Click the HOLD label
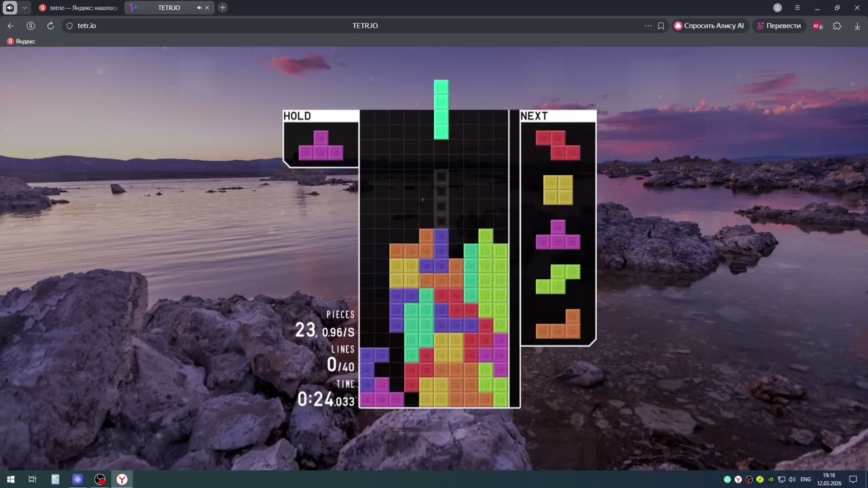Screen dimensions: 868x488 [x=297, y=116]
